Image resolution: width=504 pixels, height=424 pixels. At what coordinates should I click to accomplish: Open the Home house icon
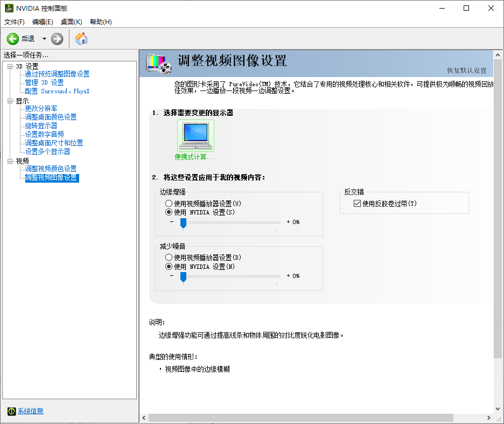[81, 39]
